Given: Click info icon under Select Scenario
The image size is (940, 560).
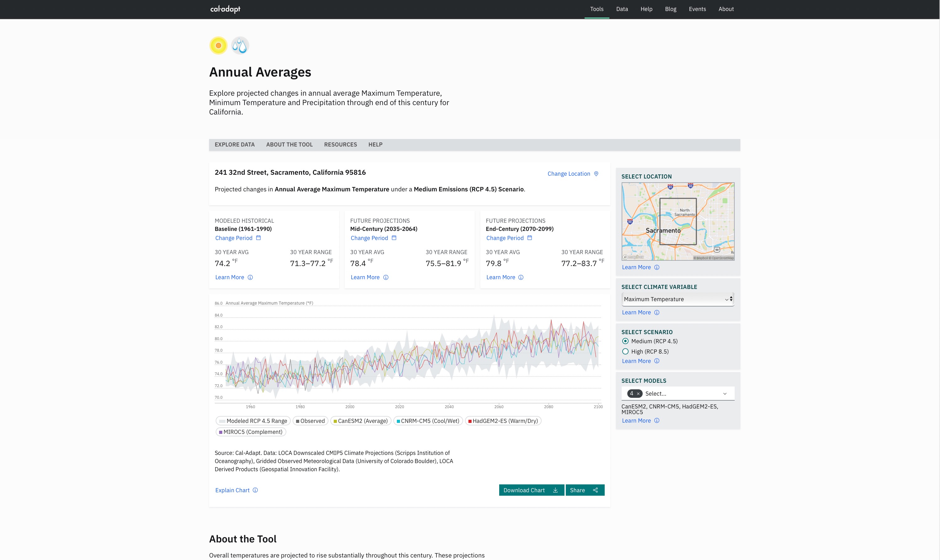Looking at the screenshot, I should point(657,361).
